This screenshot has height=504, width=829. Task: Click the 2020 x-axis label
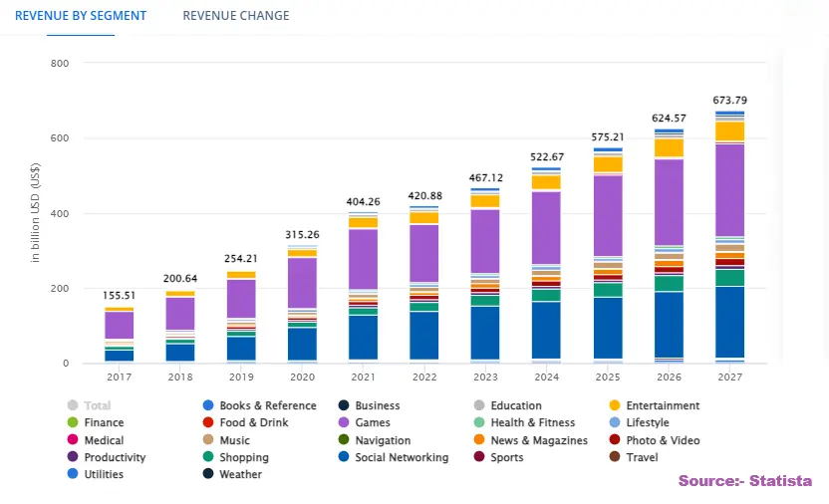tap(303, 378)
